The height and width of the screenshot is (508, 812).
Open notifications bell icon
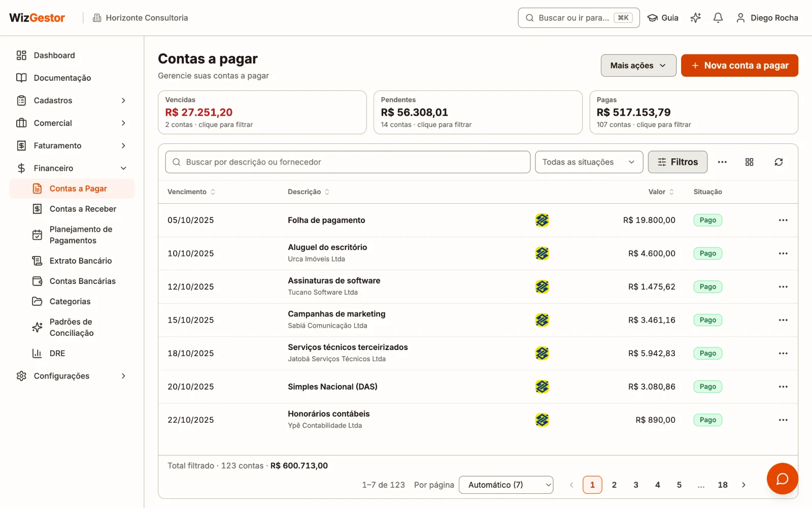[718, 18]
